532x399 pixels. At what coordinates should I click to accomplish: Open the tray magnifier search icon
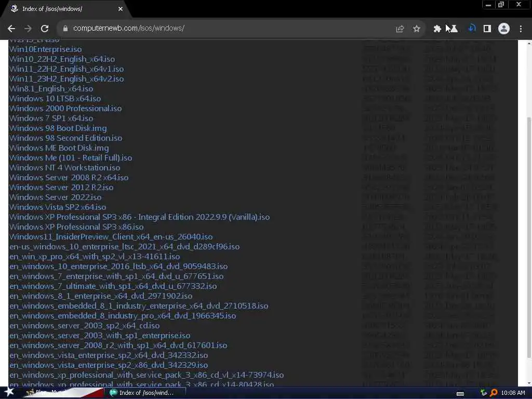494,393
